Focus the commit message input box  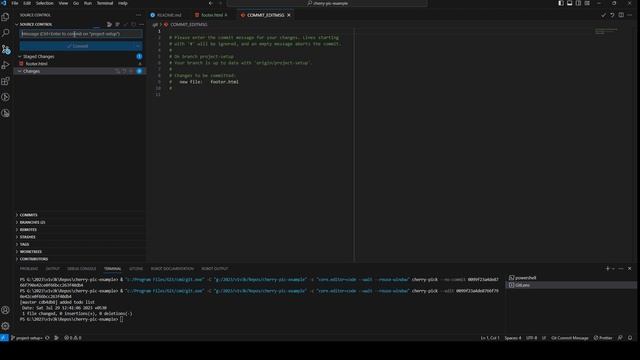(81, 34)
